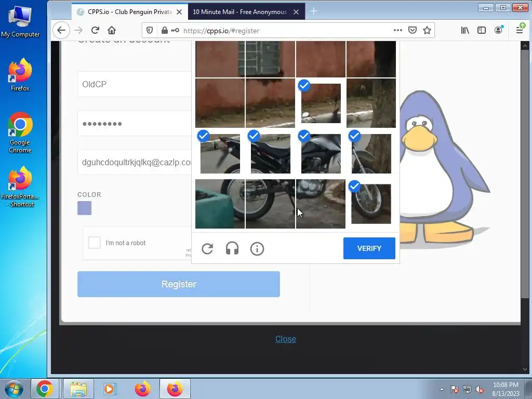Close the CPPS.io tab
The height and width of the screenshot is (399, 532).
(x=179, y=12)
